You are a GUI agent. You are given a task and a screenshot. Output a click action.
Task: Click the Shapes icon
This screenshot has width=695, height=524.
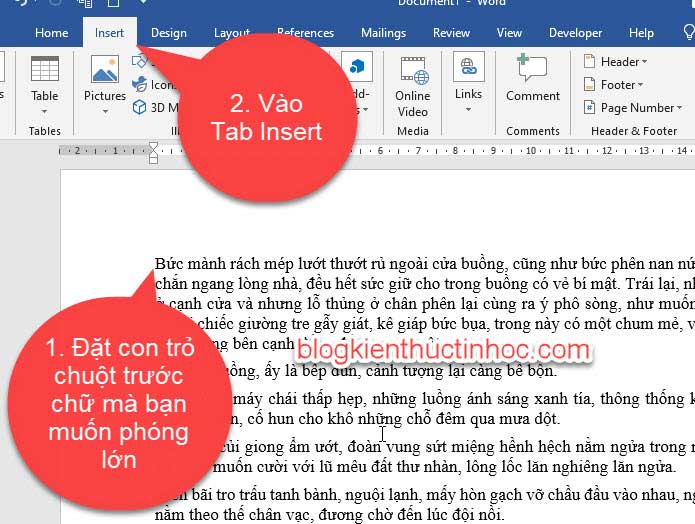click(x=139, y=61)
